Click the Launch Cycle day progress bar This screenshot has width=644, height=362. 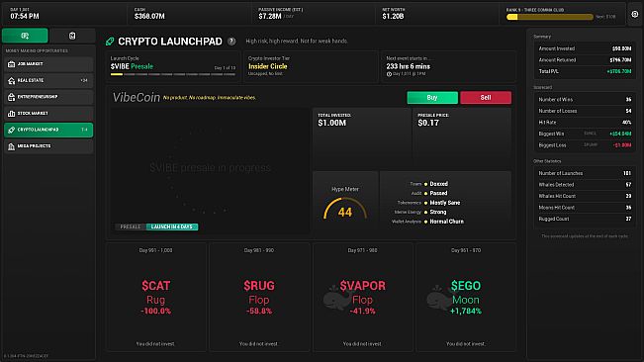coord(173,74)
